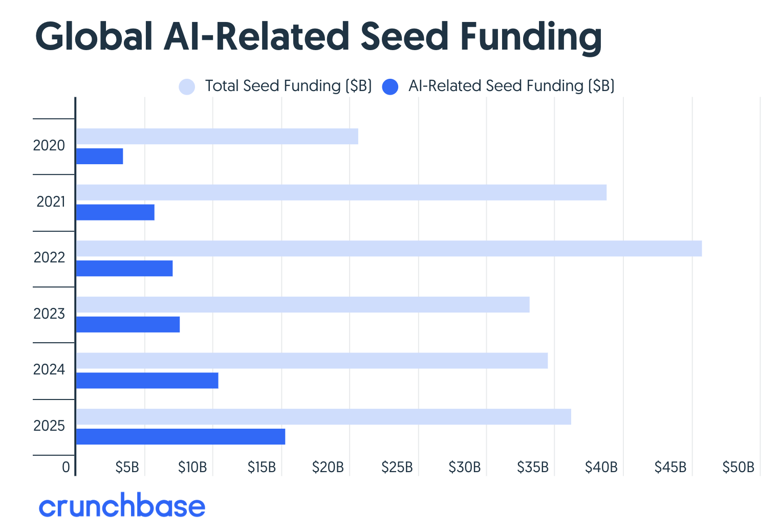Select the 2022 AI-related funding bar
The width and height of the screenshot is (779, 532).
click(x=124, y=269)
